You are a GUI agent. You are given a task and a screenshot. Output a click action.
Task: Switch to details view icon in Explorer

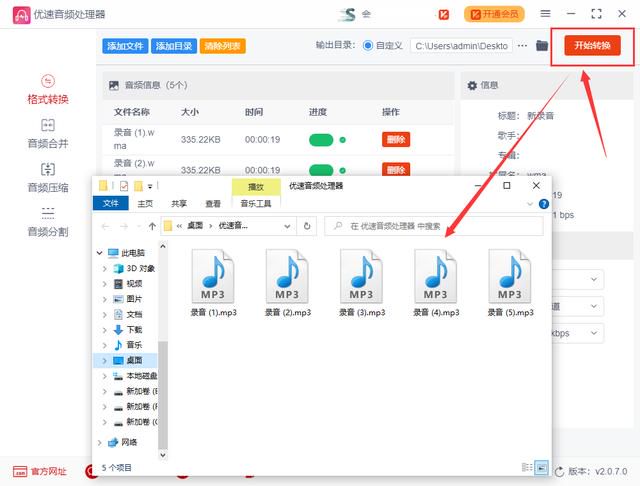[527, 468]
